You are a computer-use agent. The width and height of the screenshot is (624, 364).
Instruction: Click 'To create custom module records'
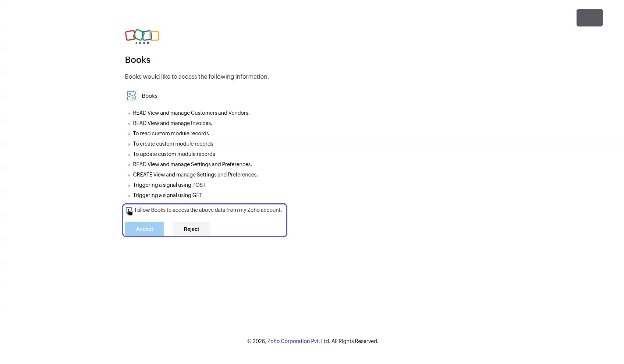(173, 144)
